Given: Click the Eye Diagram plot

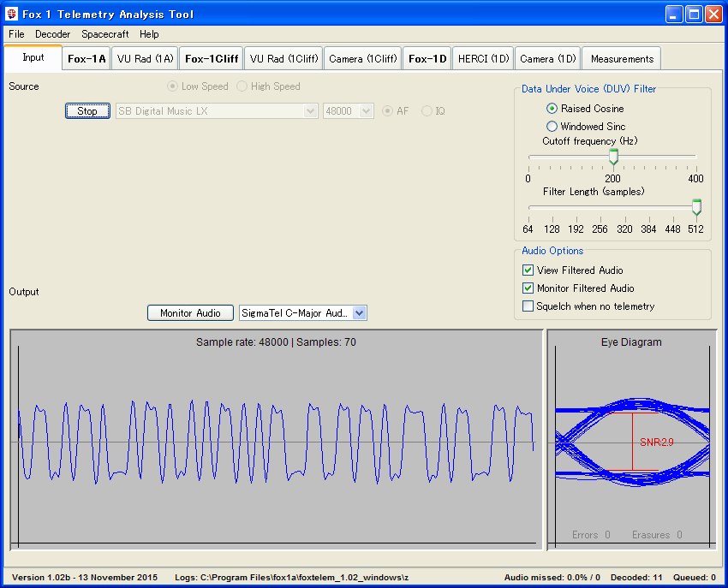Looking at the screenshot, I should (x=632, y=440).
